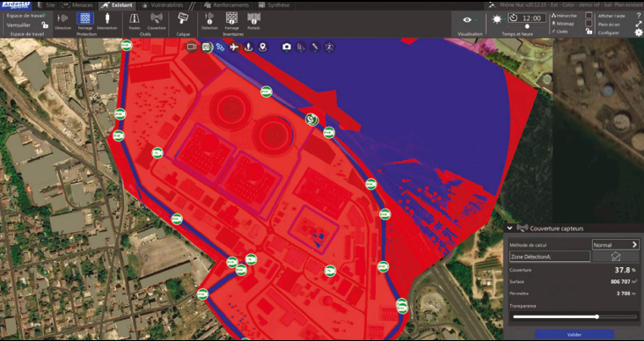Click the building view icon on map toolbar
The height and width of the screenshot is (341, 644).
[x=207, y=47]
